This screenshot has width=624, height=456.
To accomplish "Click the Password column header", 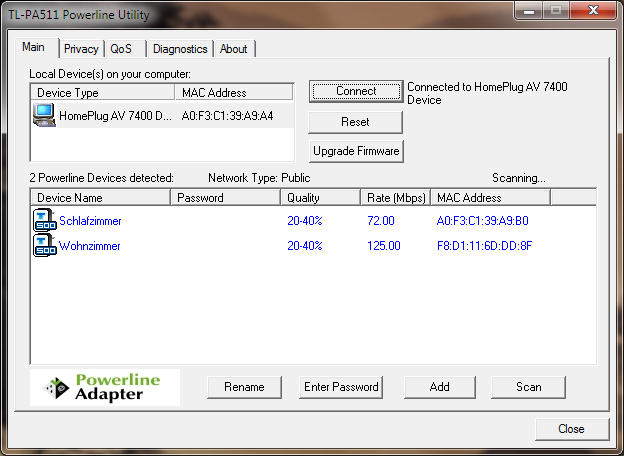I will [x=226, y=198].
